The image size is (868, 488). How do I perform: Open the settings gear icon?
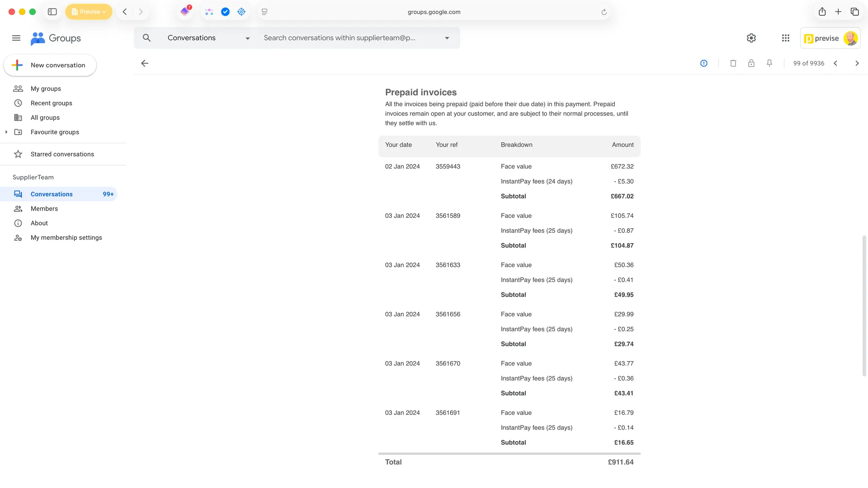[x=751, y=38]
